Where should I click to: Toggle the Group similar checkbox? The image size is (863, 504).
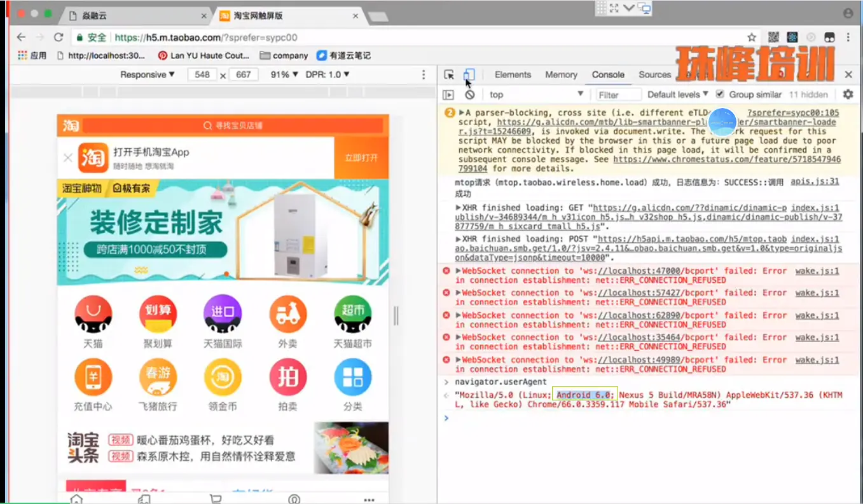tap(720, 94)
